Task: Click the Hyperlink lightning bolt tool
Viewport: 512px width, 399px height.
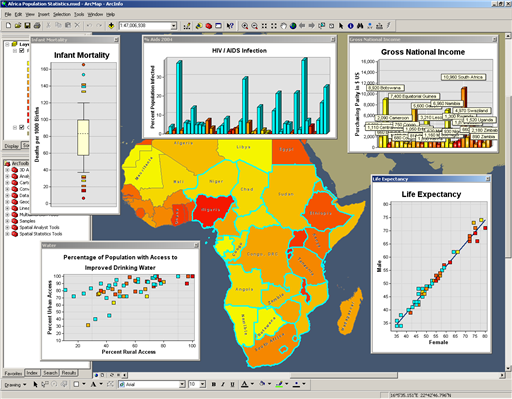Action: [389, 26]
